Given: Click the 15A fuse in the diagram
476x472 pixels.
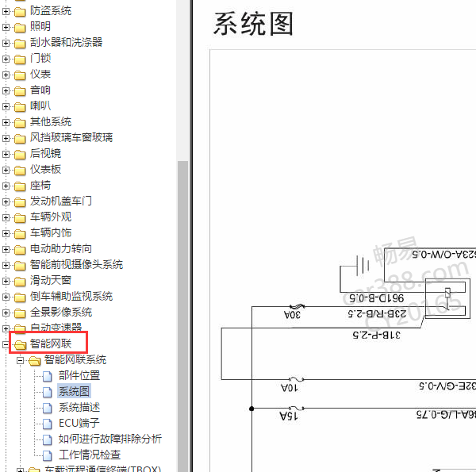Looking at the screenshot, I should point(296,409).
